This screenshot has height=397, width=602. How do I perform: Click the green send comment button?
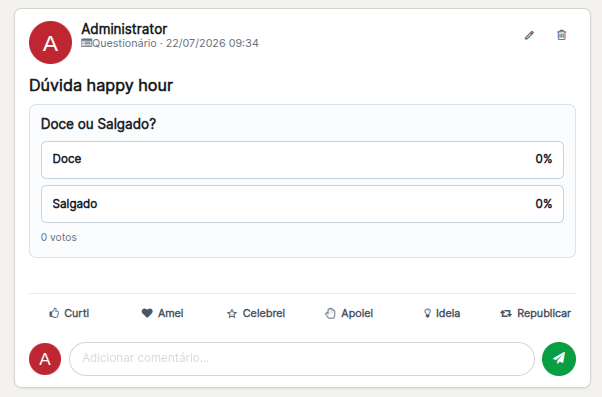559,359
